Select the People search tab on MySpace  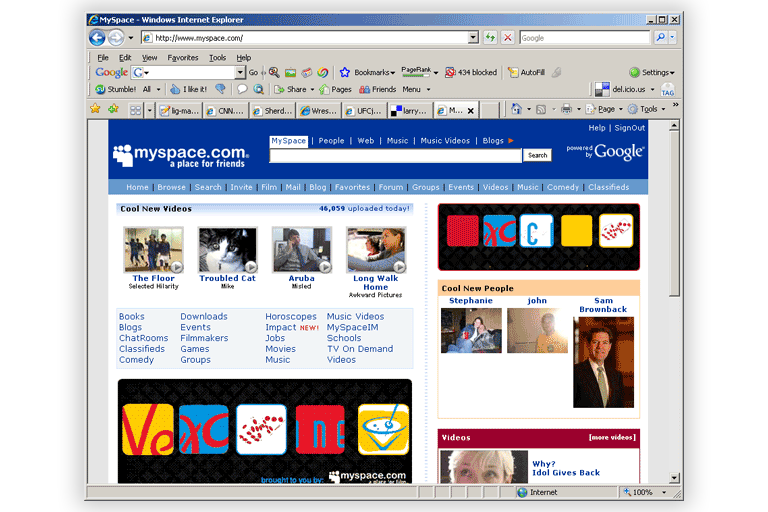tap(331, 141)
